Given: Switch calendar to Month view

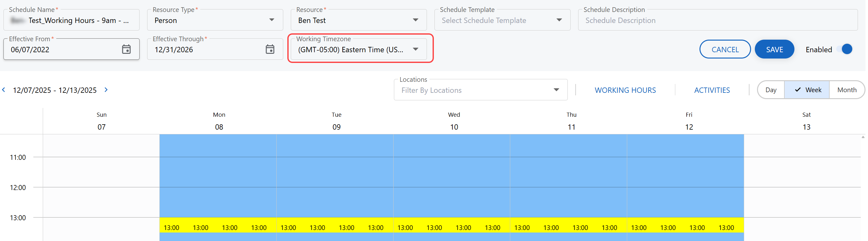Looking at the screenshot, I should point(846,90).
